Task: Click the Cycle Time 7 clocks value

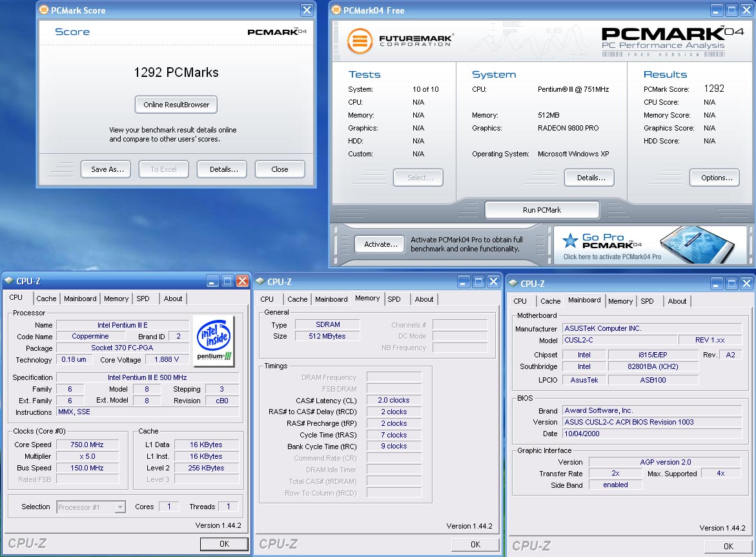Action: [x=393, y=435]
